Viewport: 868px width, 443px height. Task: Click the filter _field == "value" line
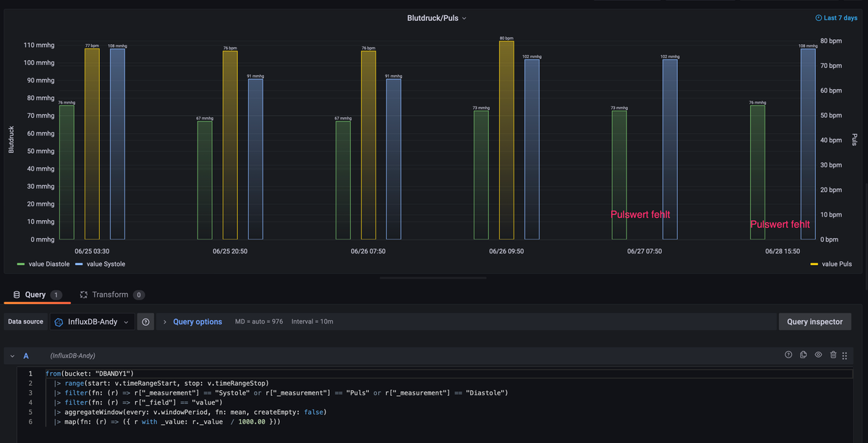(x=138, y=402)
